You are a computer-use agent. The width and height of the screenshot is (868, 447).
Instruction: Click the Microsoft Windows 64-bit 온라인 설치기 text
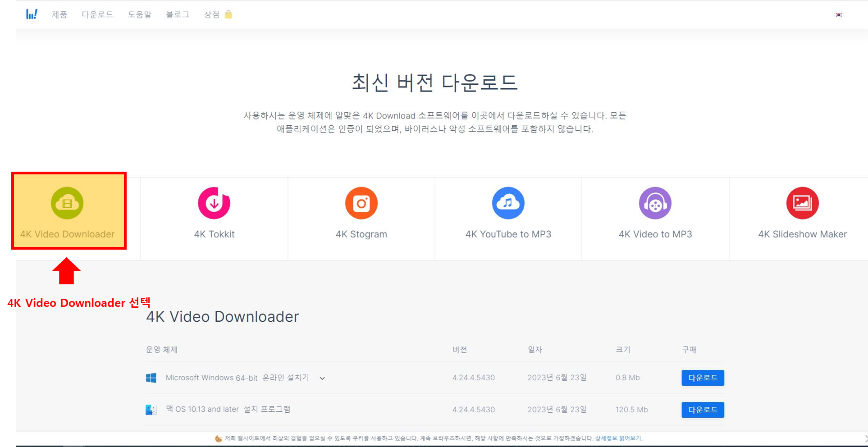[x=237, y=378]
